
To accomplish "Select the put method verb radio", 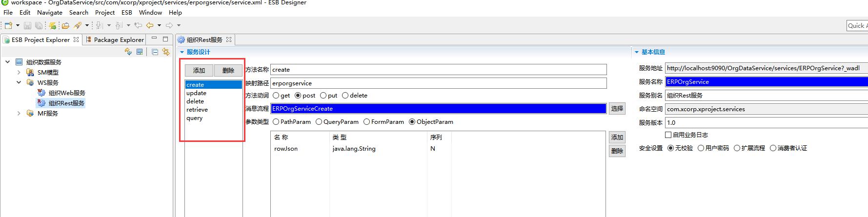I will (323, 96).
